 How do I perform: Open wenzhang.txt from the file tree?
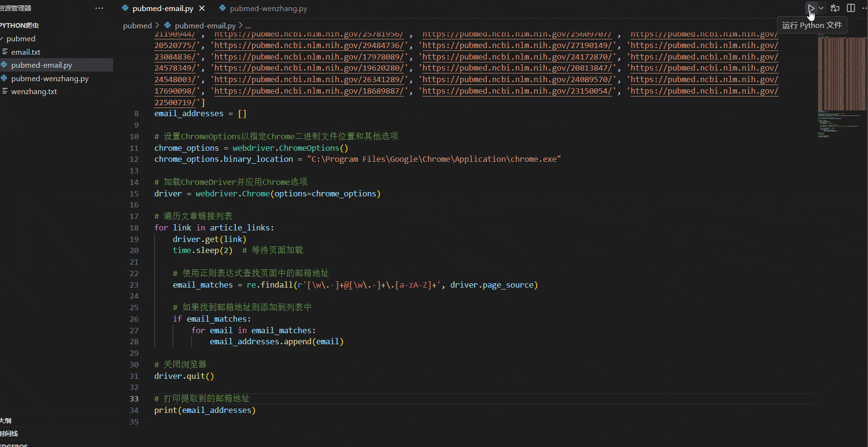(34, 91)
